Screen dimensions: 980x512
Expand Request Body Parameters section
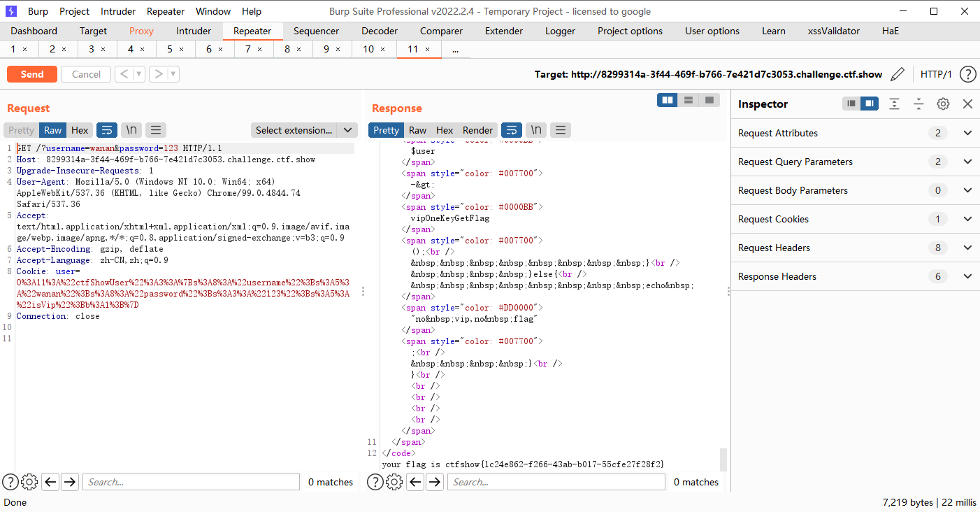point(967,190)
